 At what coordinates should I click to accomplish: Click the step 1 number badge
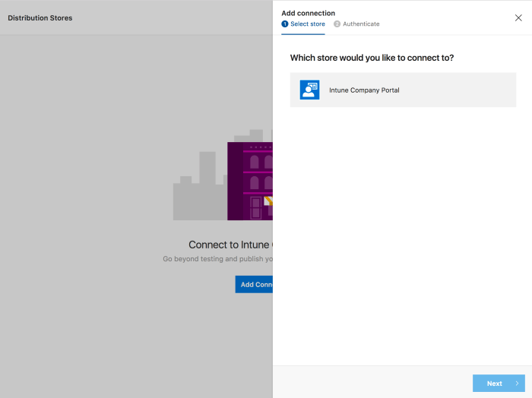tap(285, 24)
